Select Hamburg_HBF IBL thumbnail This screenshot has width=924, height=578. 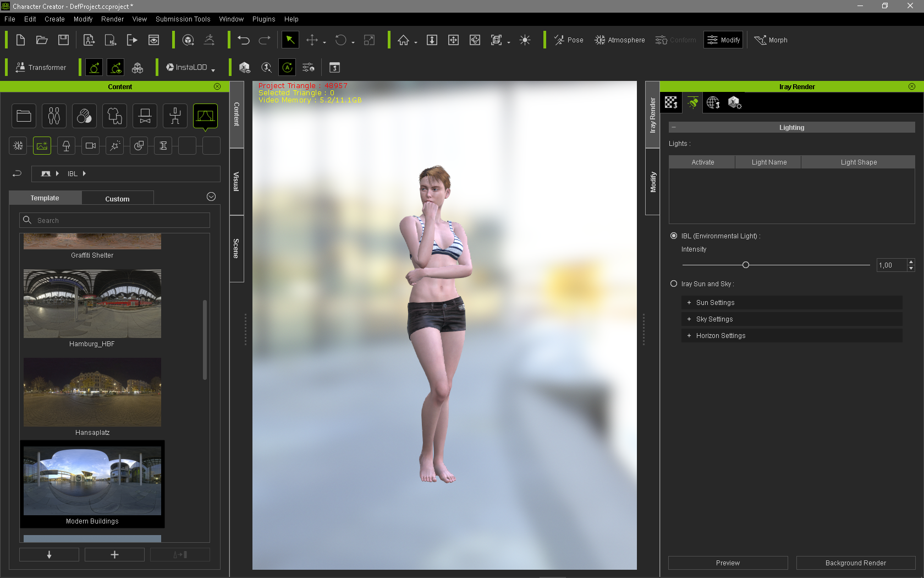92,303
